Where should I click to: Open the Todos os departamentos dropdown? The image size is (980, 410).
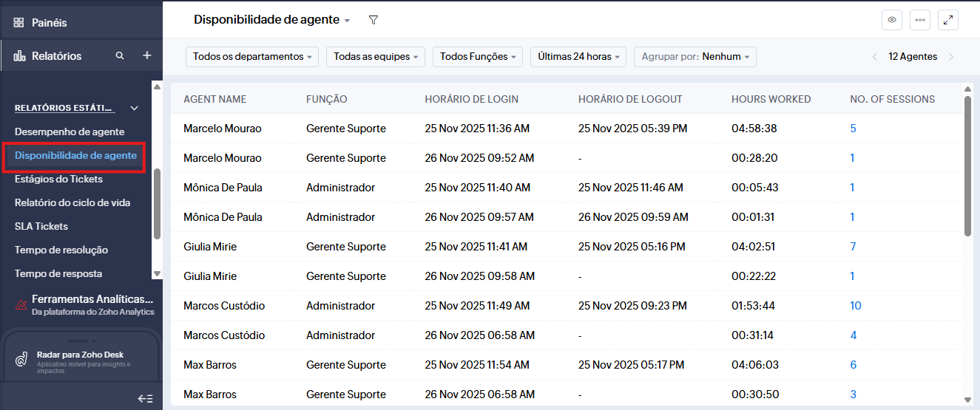pyautogui.click(x=251, y=57)
